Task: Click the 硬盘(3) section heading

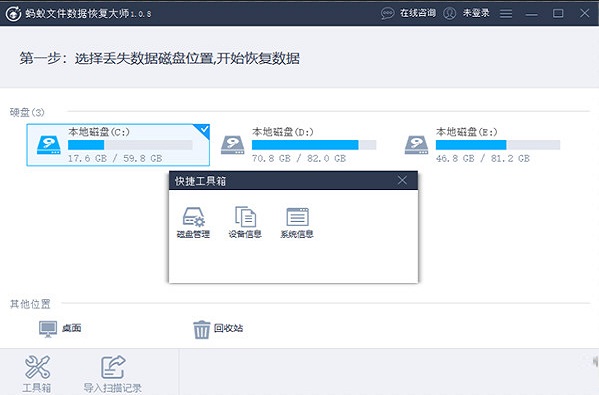Action: [x=27, y=112]
